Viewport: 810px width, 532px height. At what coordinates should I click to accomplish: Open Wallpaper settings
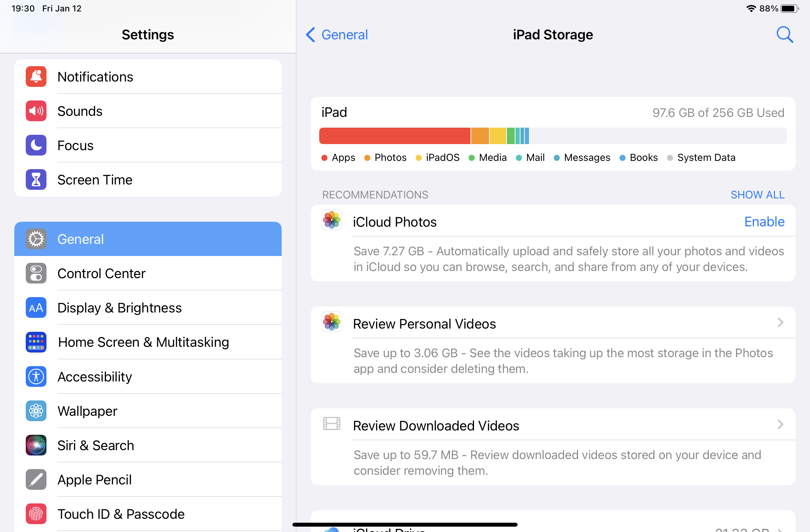pyautogui.click(x=148, y=411)
